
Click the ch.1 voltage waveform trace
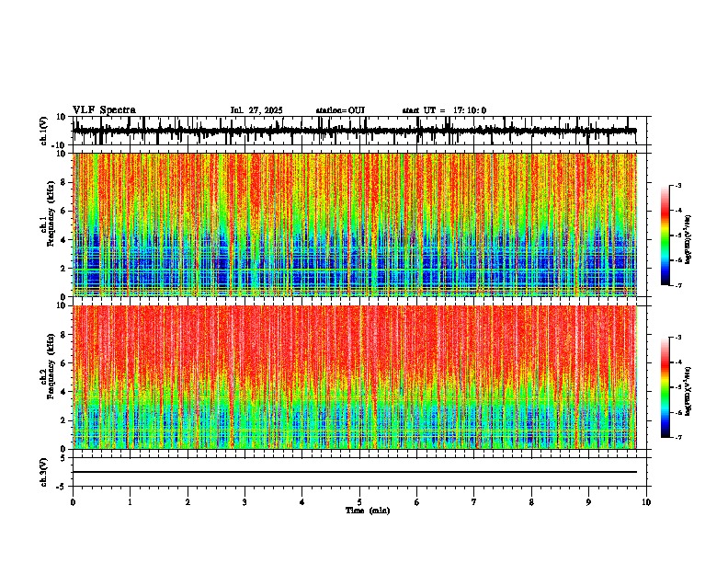click(354, 131)
